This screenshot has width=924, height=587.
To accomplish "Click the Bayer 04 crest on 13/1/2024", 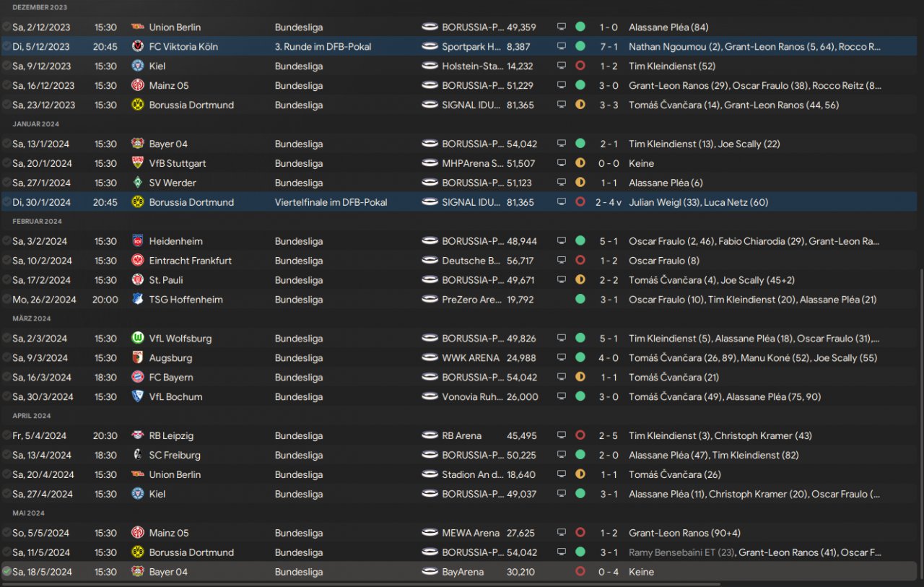I will [138, 144].
